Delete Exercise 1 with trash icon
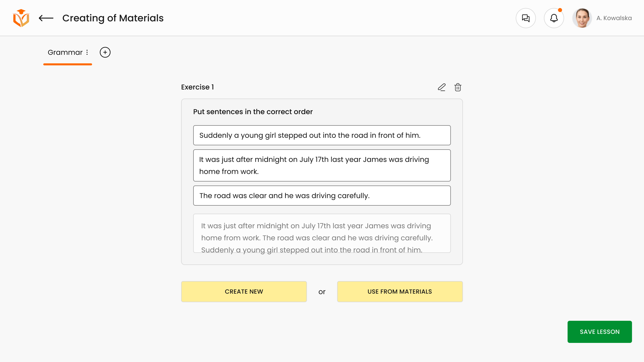This screenshot has width=644, height=362. (458, 87)
